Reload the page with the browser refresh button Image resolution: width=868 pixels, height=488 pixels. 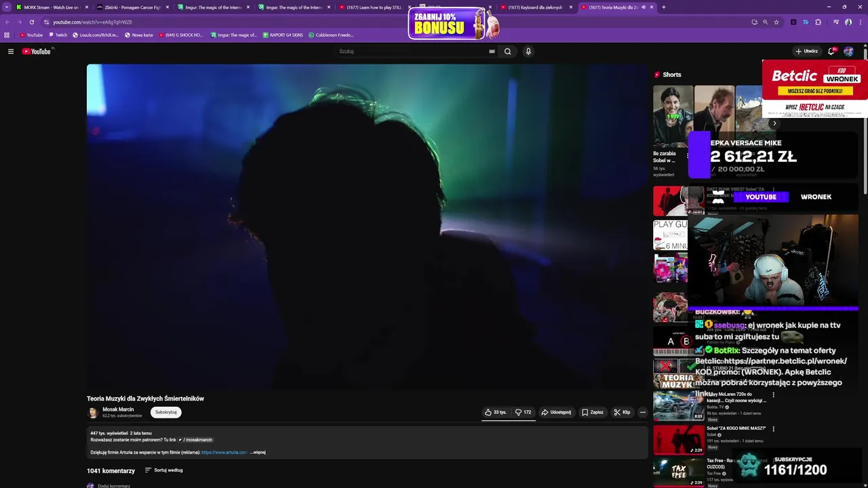point(31,22)
